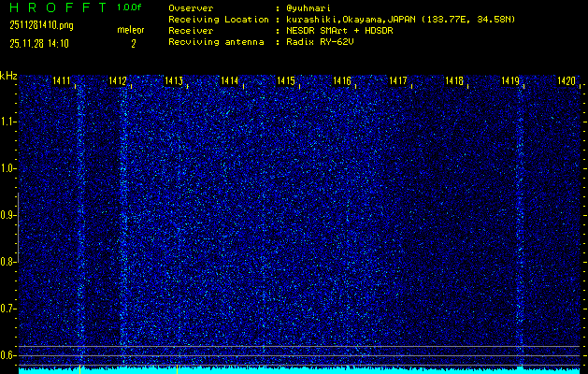Click the HROFFT title text

click(x=58, y=7)
